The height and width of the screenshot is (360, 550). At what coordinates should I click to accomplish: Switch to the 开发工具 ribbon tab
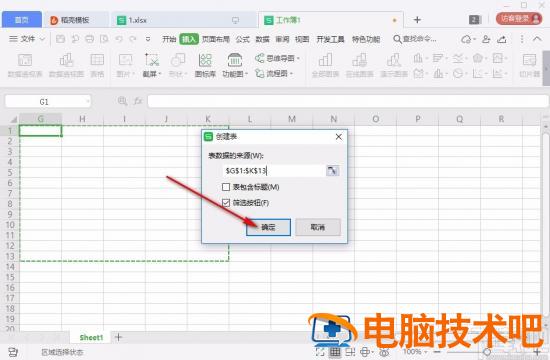[x=330, y=39]
